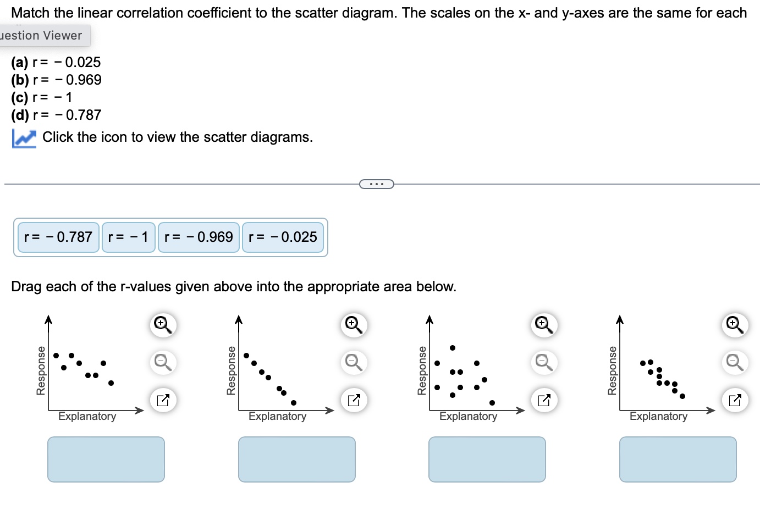The height and width of the screenshot is (532, 760).
Task: Open the first scatter plot in a new window
Action: tap(163, 400)
